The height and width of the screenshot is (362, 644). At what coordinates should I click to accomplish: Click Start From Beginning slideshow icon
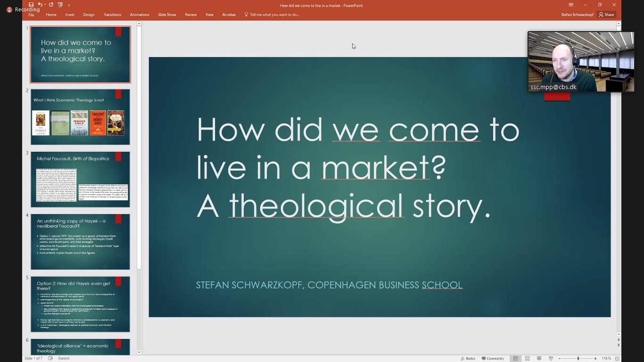tap(60, 5)
